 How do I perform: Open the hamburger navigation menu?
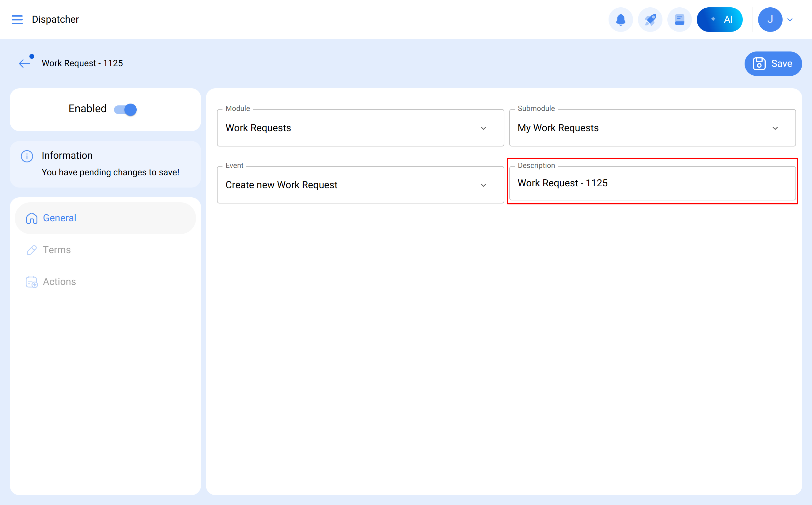coord(17,19)
